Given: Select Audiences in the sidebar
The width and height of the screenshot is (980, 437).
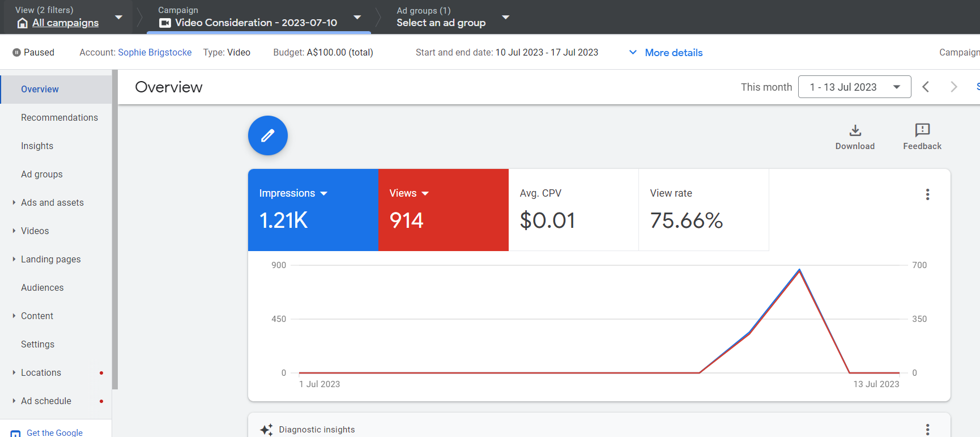Looking at the screenshot, I should pyautogui.click(x=42, y=287).
